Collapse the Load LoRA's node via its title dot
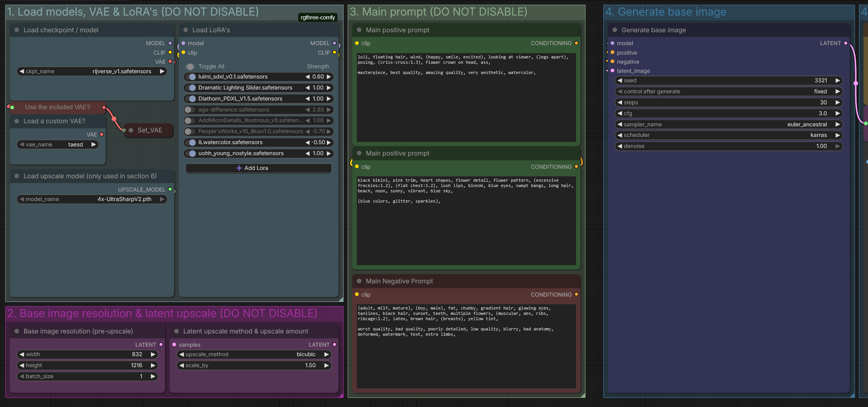Viewport: 868px width, 407px height. tap(186, 30)
